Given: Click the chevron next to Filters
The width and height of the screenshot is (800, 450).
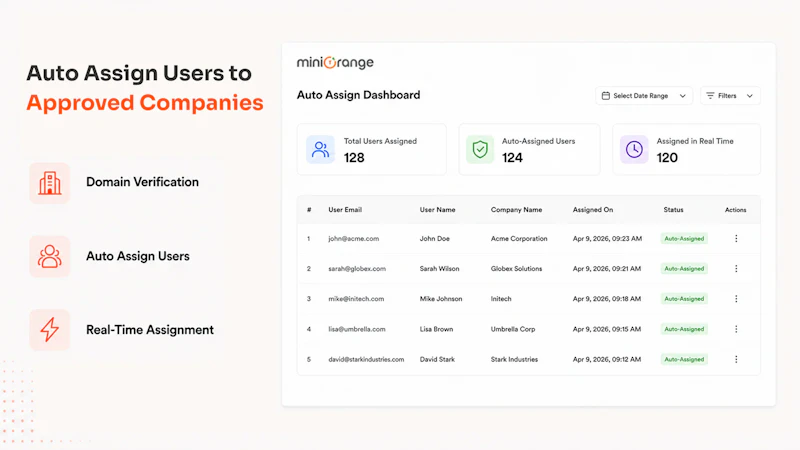Looking at the screenshot, I should click(749, 96).
